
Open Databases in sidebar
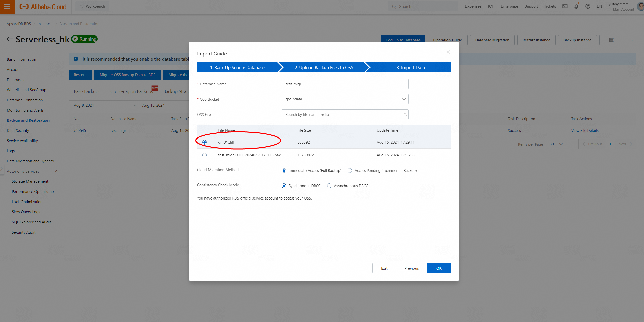click(x=15, y=80)
